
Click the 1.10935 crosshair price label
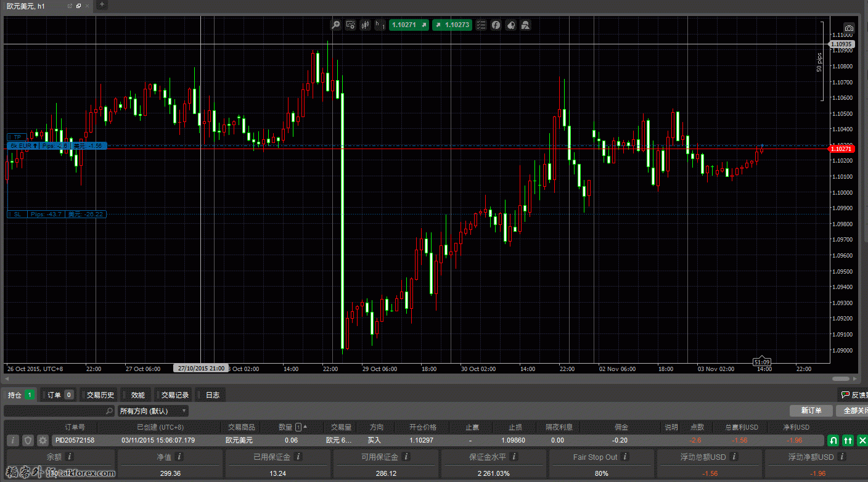[841, 44]
